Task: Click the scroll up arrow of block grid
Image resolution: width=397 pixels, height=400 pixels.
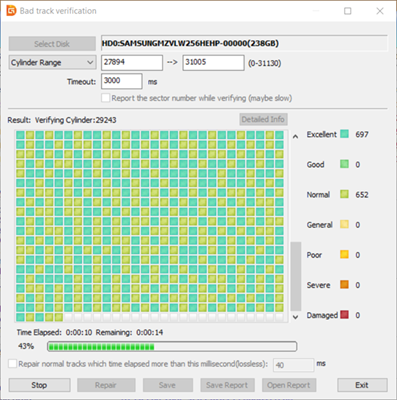Action: click(295, 136)
